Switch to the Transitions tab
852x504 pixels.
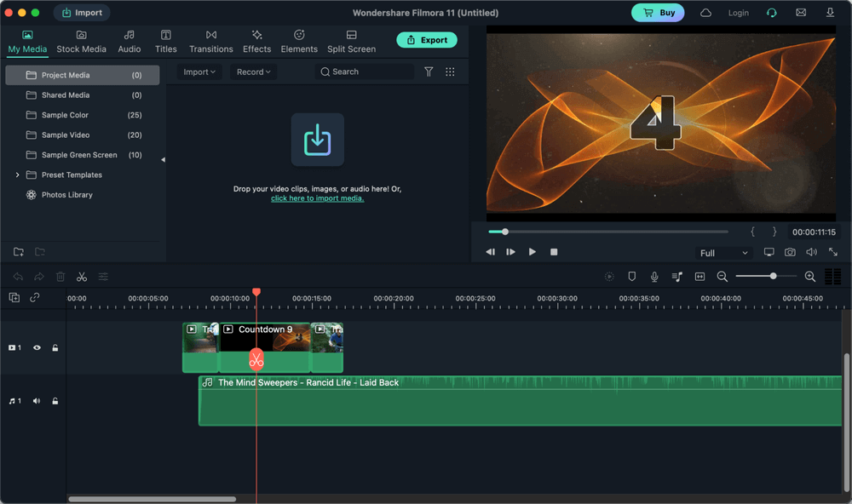[211, 41]
